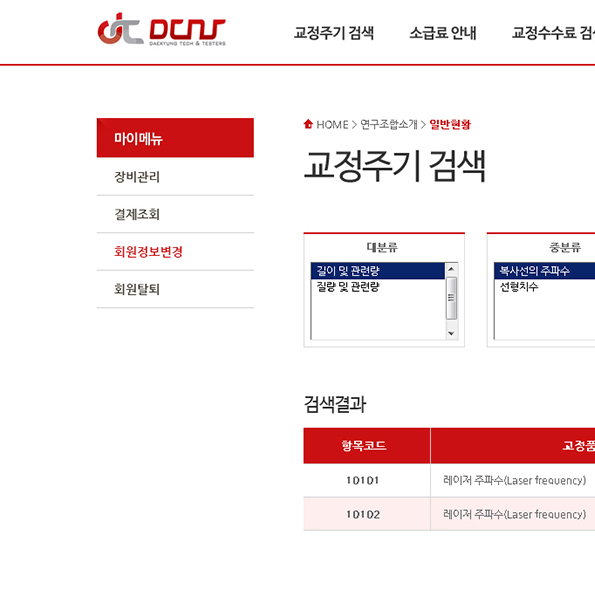
Task: Click 대분류 list scroll up arrow
Action: pyautogui.click(x=451, y=269)
